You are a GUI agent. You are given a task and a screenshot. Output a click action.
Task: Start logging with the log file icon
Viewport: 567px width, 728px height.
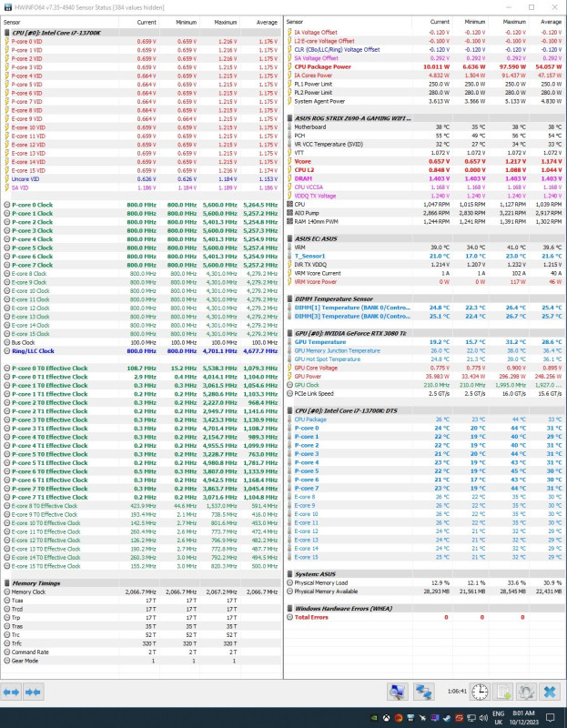coord(503,692)
